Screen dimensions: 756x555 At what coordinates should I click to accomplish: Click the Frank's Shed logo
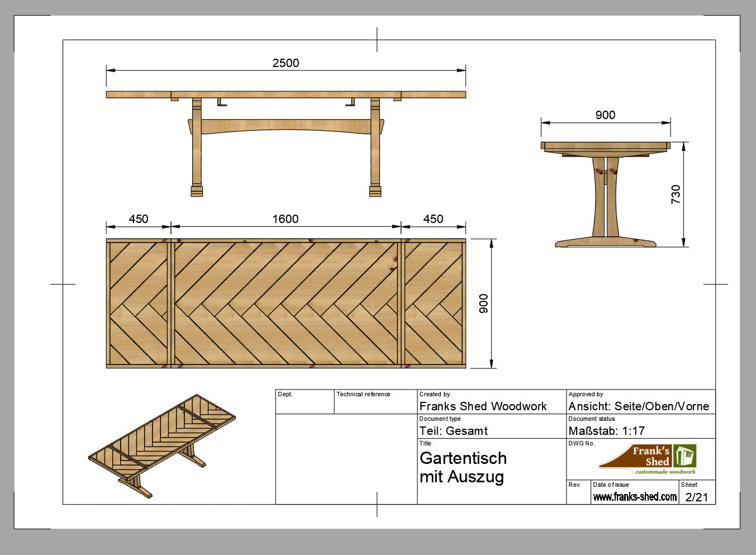point(648,459)
